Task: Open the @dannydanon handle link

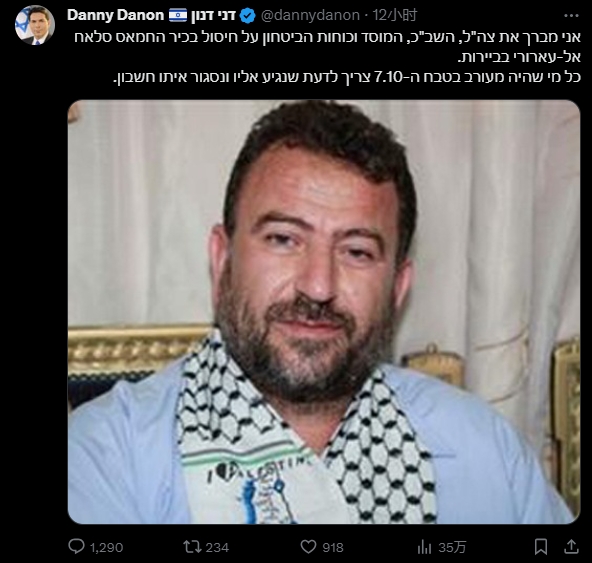Action: (310, 15)
